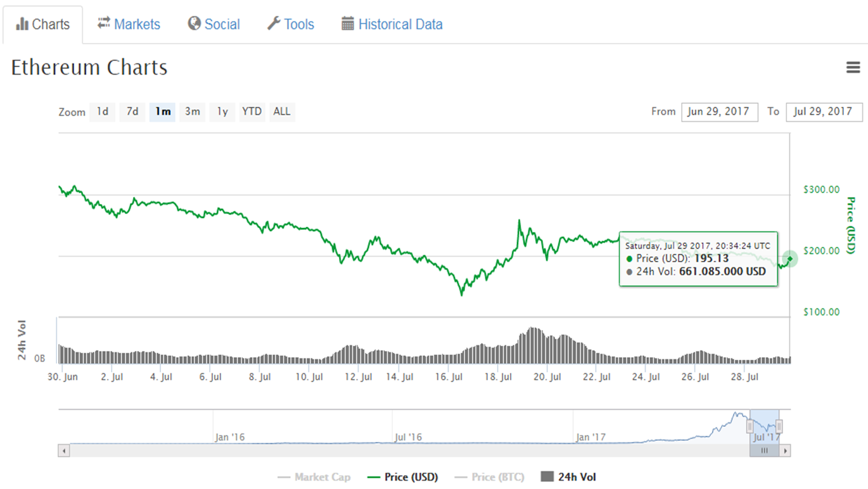Click navigator scrollbar right arrow
Screen dimensions: 868x489
coord(785,451)
